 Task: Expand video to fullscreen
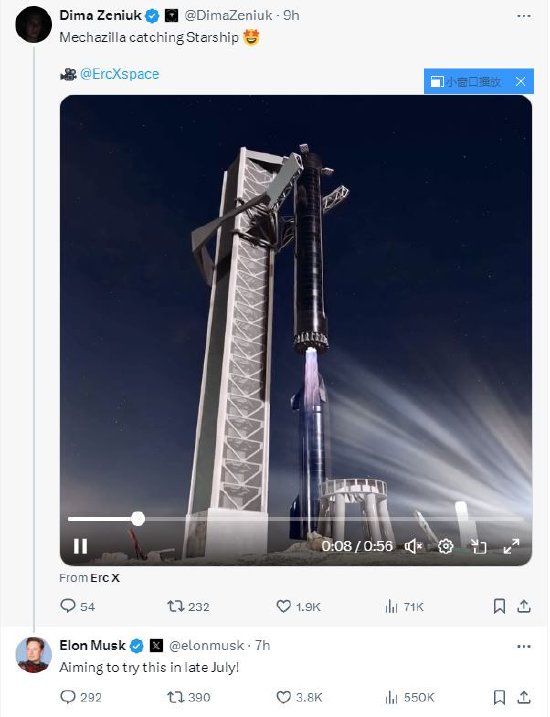[x=511, y=546]
